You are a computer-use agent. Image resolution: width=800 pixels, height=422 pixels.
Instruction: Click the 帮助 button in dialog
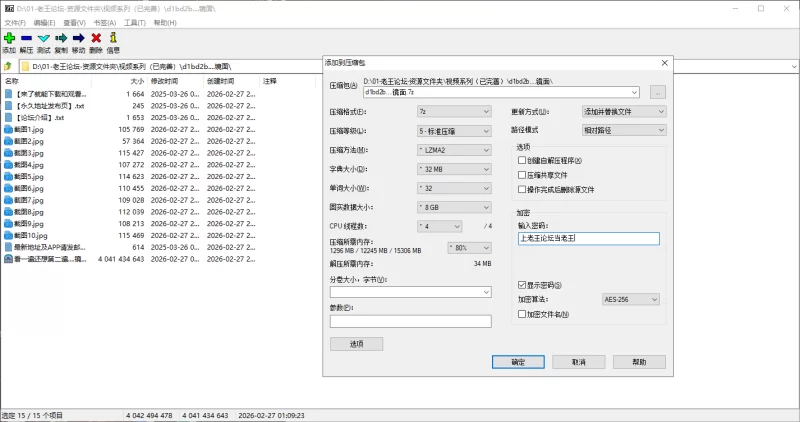click(639, 362)
